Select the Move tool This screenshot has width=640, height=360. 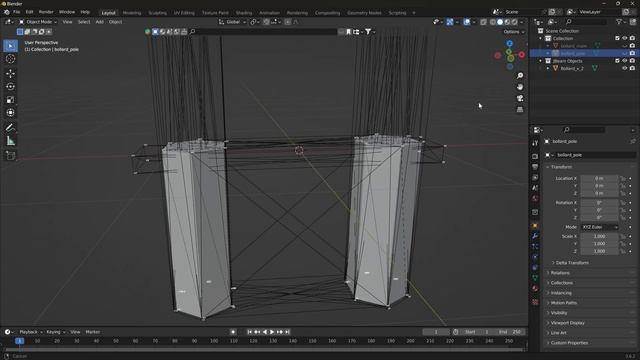(x=11, y=73)
